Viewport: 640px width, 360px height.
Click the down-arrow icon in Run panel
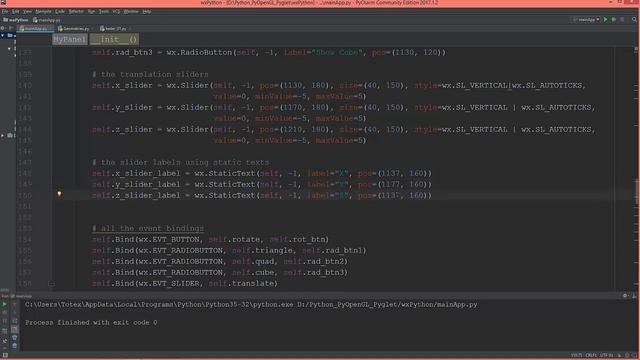click(15, 313)
